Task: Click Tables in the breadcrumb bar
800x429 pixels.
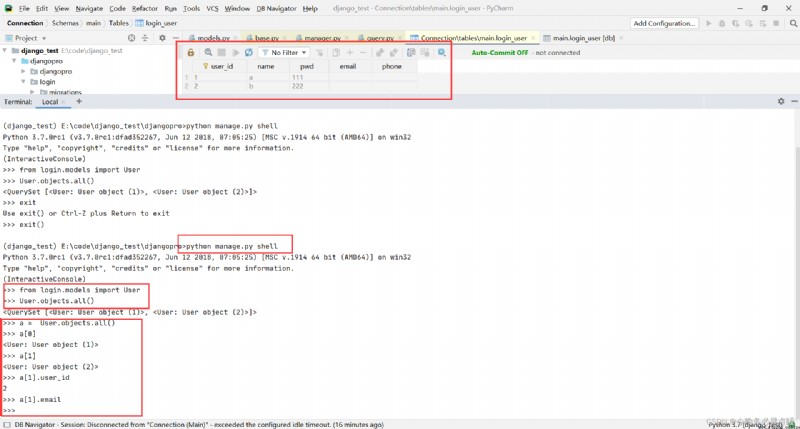Action: [118, 23]
